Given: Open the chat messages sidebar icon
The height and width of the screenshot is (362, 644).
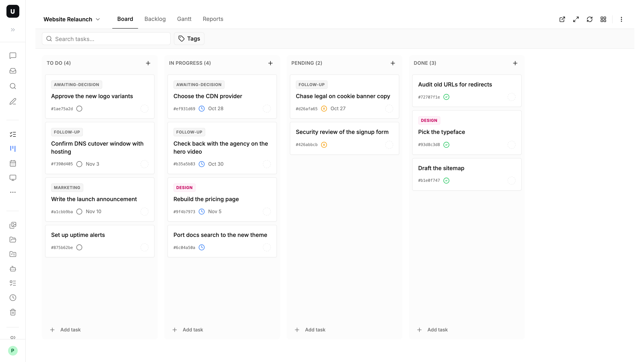Looking at the screenshot, I should (x=13, y=56).
